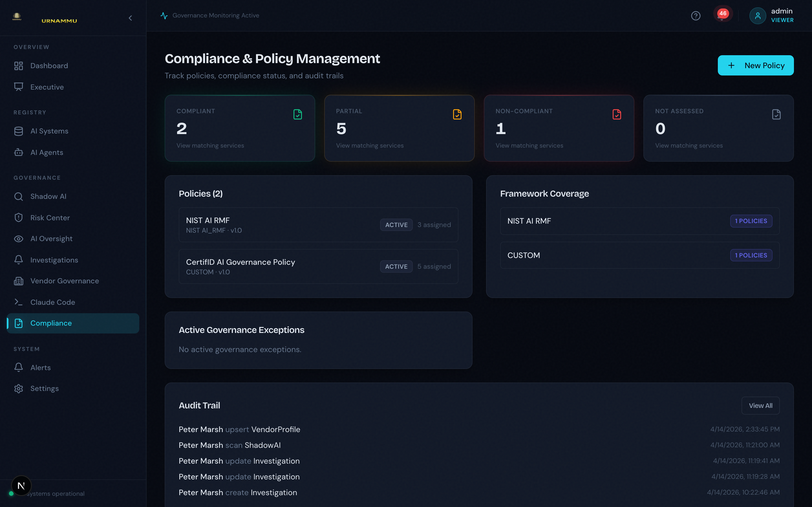The width and height of the screenshot is (812, 507).
Task: Open Dashboard from the Overview section
Action: pos(49,65)
